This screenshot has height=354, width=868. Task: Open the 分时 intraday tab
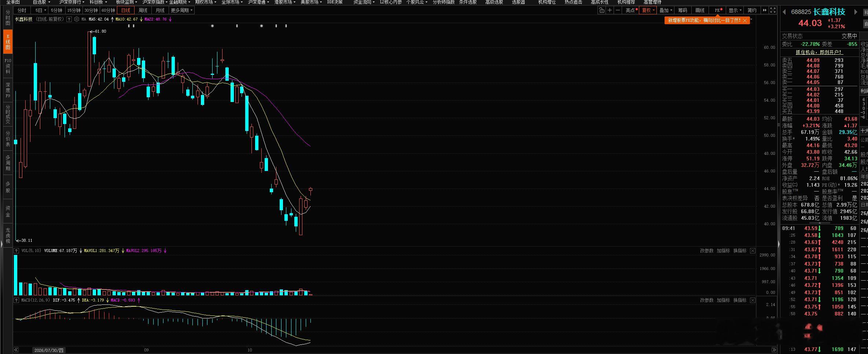click(22, 10)
